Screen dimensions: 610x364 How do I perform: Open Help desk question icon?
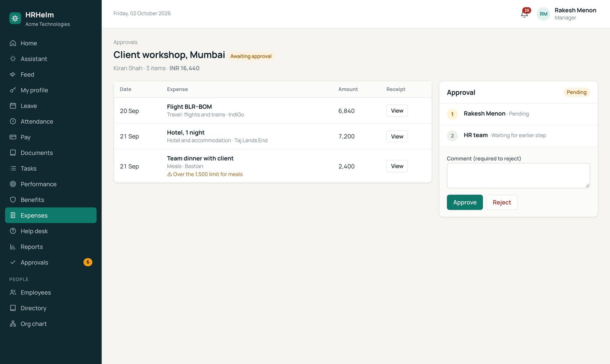13,231
